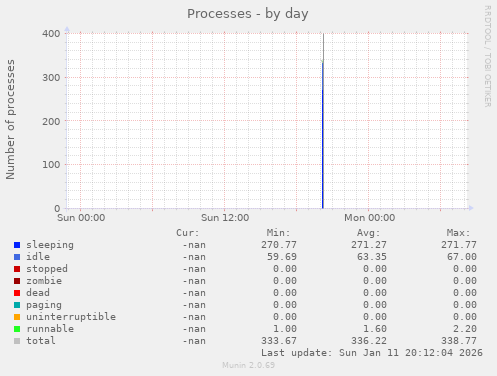Click the sleeping legend color swatch
The width and height of the screenshot is (497, 376).
coord(17,245)
